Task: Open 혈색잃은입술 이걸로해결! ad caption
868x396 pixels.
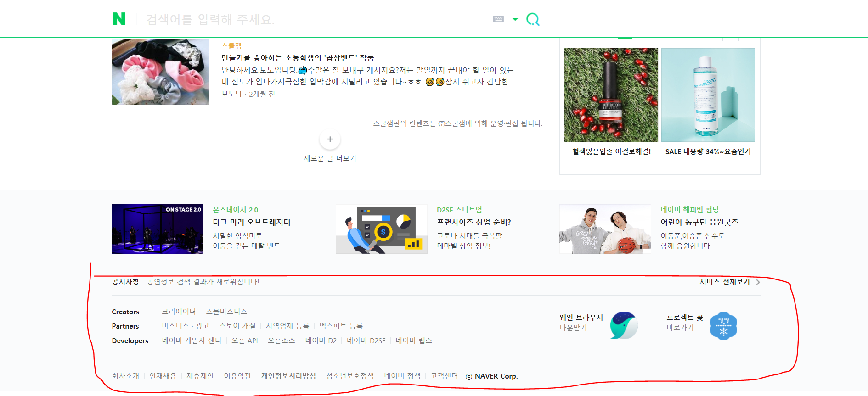Action: pyautogui.click(x=611, y=151)
